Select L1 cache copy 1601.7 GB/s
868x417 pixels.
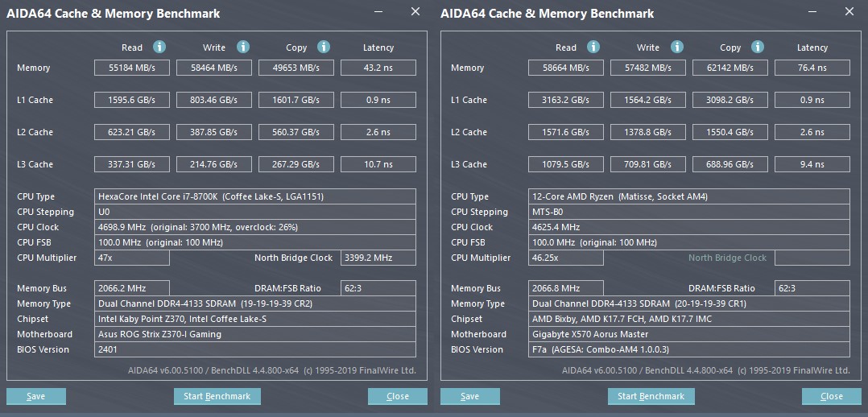coord(296,100)
